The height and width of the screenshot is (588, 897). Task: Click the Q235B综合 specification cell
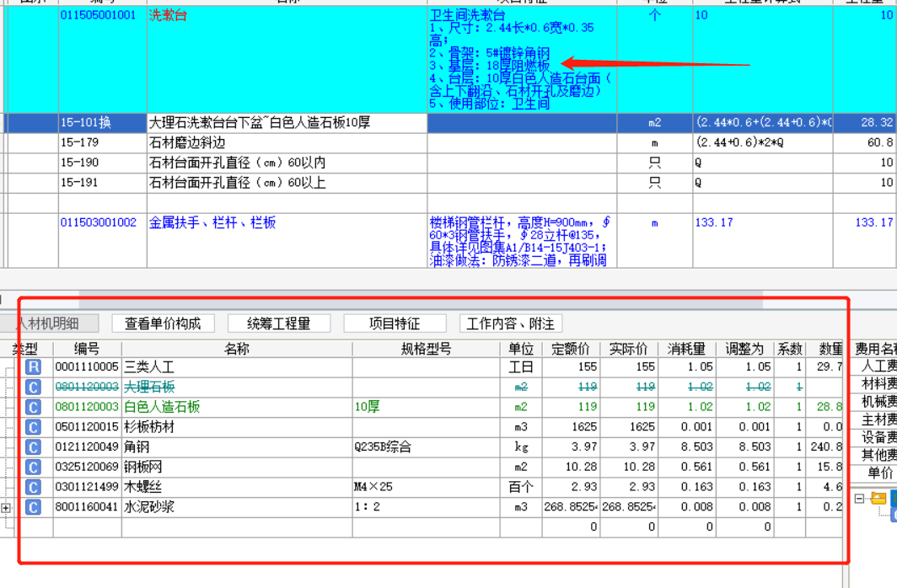pyautogui.click(x=427, y=446)
